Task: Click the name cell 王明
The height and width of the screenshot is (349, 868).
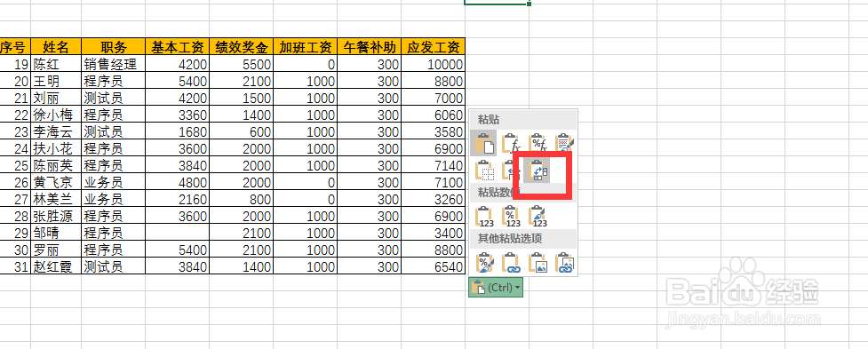Action: tap(56, 81)
